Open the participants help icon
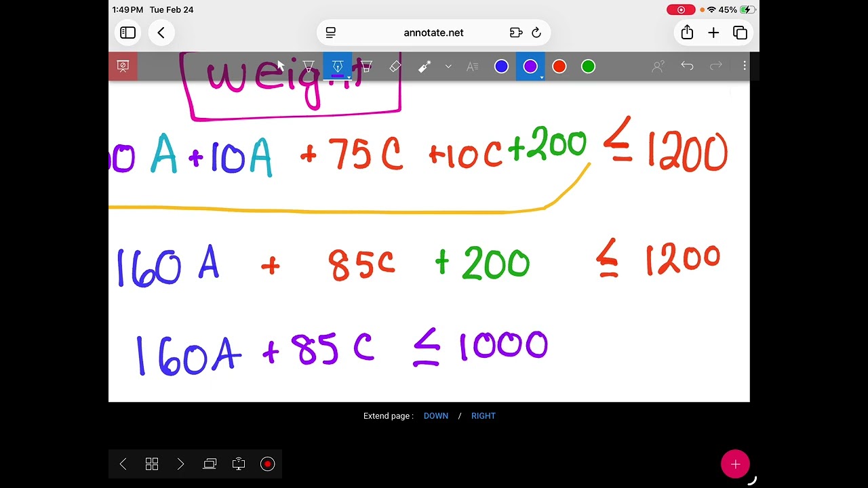Screen dimensions: 868x488 click(x=658, y=66)
